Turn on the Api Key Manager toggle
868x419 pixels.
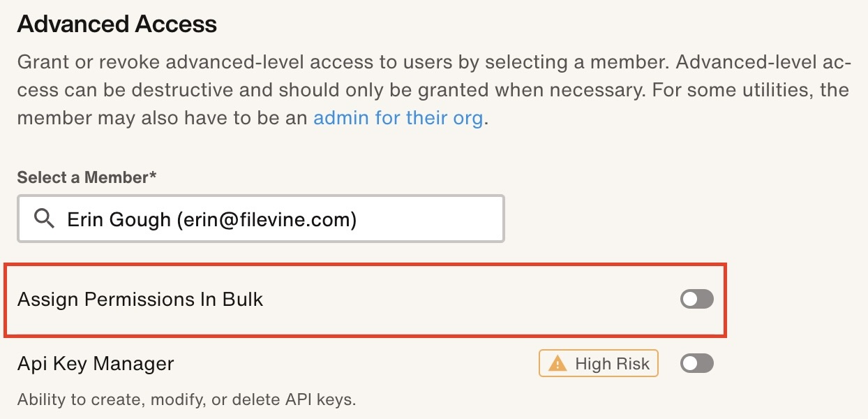point(696,363)
